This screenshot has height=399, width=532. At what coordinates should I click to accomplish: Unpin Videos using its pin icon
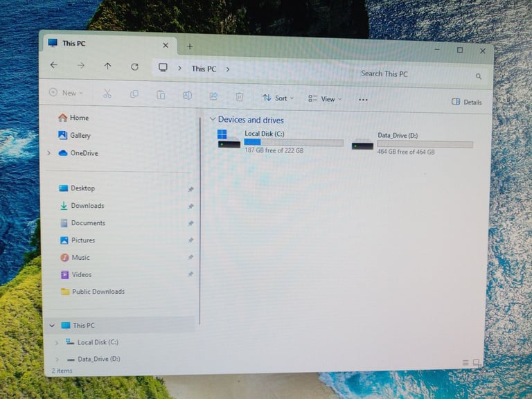pos(190,274)
